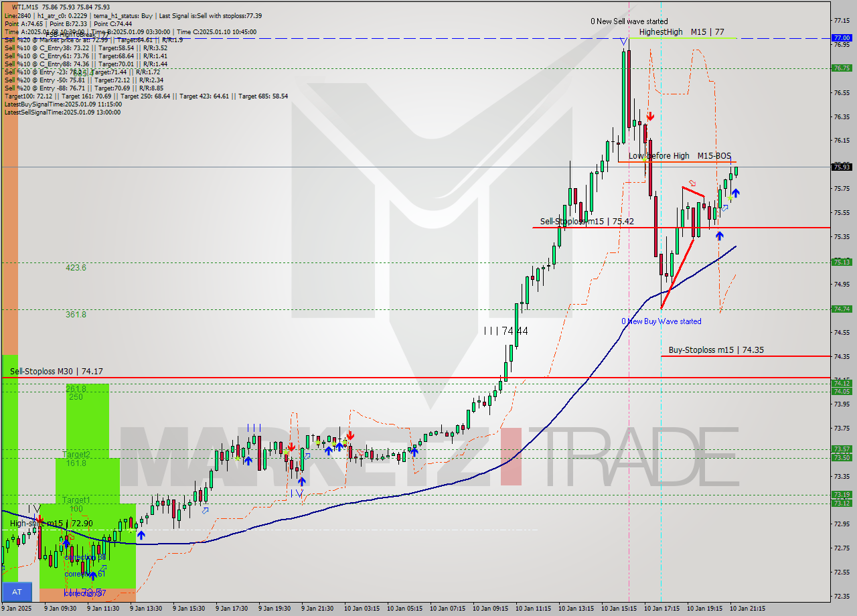Click the 72.35 price axis value
857x616 pixels.
(842, 596)
